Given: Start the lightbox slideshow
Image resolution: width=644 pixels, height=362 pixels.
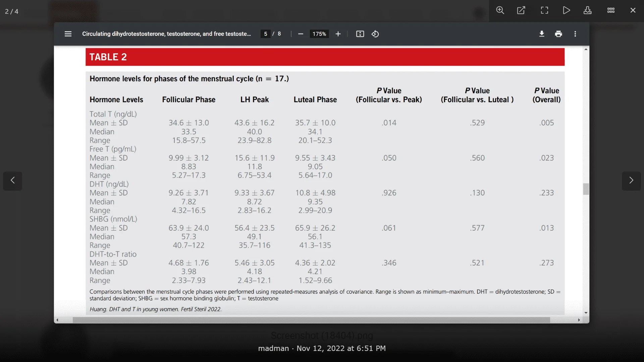Looking at the screenshot, I should pos(567,10).
